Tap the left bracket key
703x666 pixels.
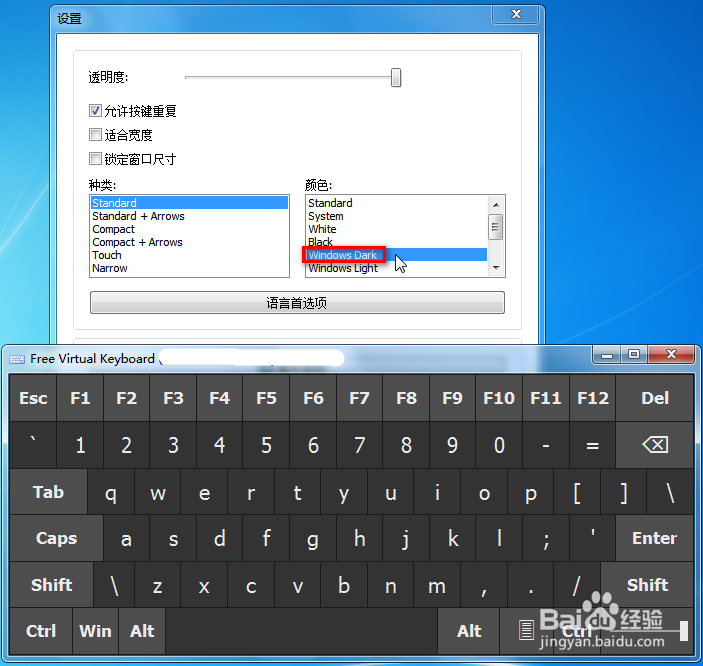(577, 492)
